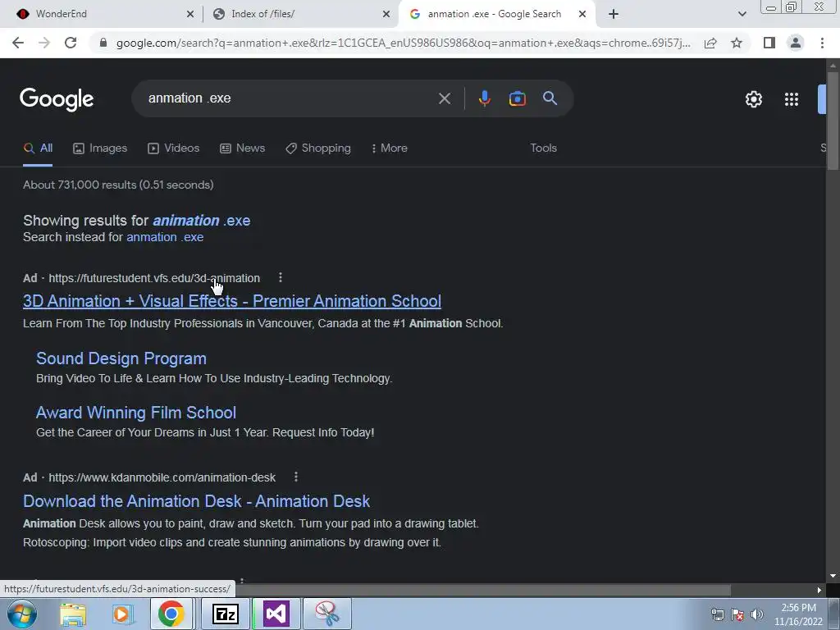Open the Sound Design Program link

pos(121,358)
